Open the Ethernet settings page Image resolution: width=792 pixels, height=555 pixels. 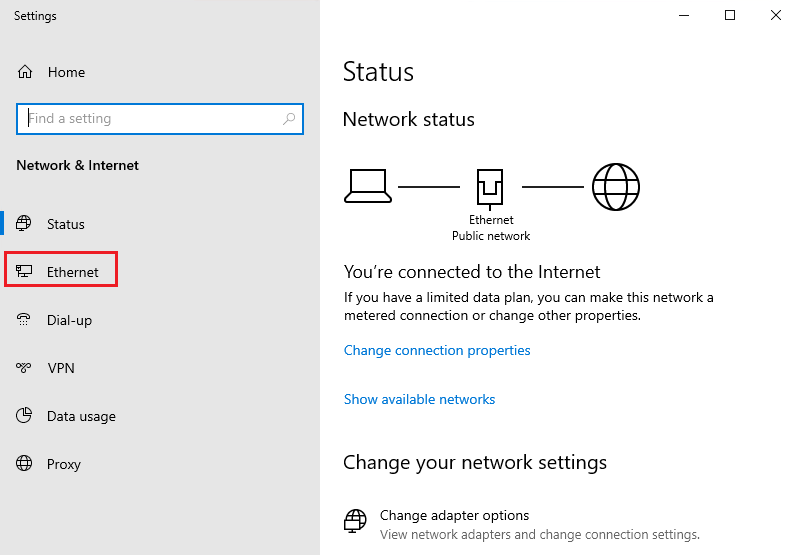(72, 272)
